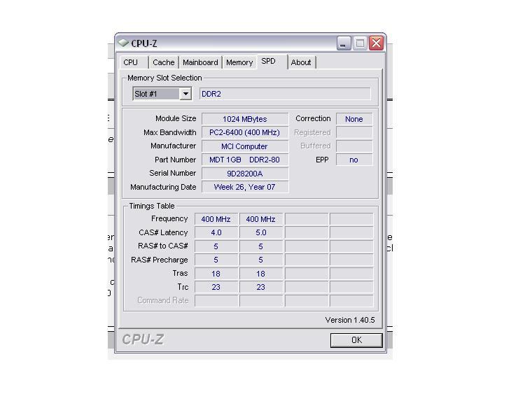Click the EPP value no

click(x=354, y=160)
